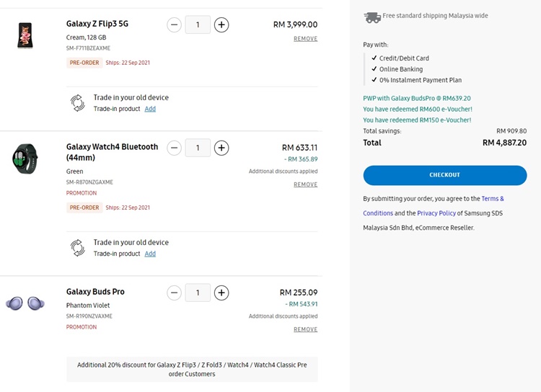Open the Galaxy Buds Pro product thumbnail

tap(25, 303)
